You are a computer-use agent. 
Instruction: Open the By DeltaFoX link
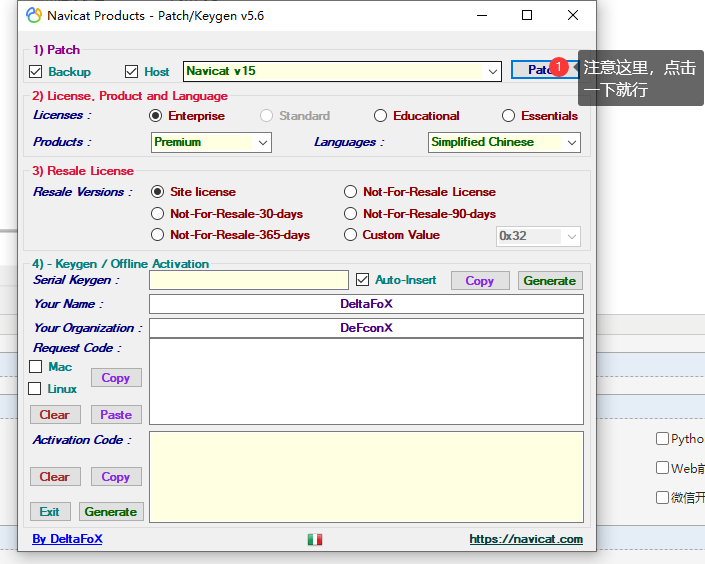pos(67,539)
